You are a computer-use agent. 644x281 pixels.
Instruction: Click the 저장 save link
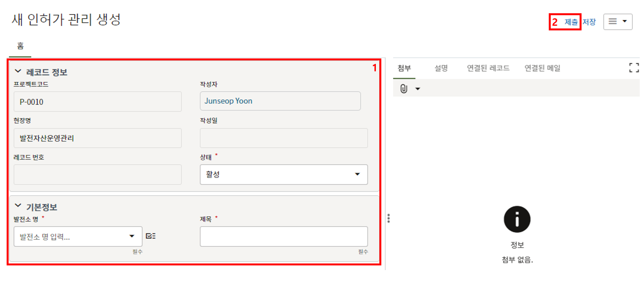click(x=589, y=22)
